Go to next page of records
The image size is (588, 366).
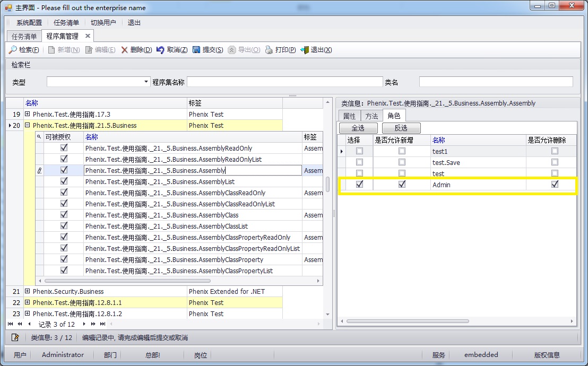tap(93, 324)
